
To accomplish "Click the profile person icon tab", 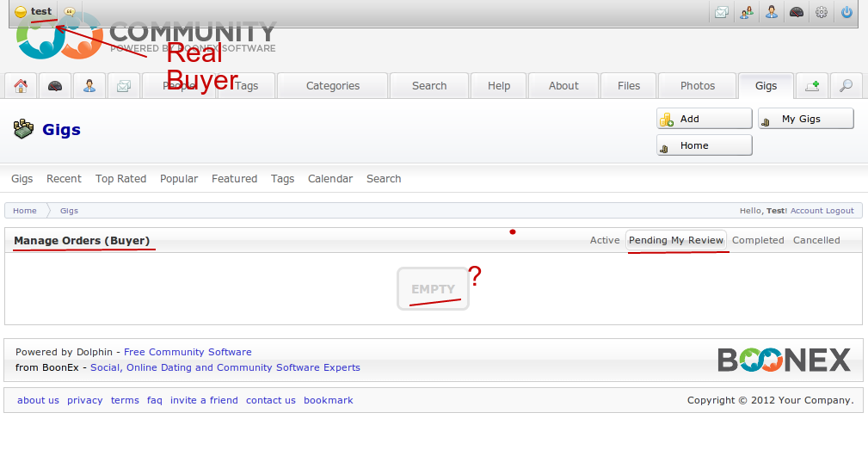I will (89, 86).
